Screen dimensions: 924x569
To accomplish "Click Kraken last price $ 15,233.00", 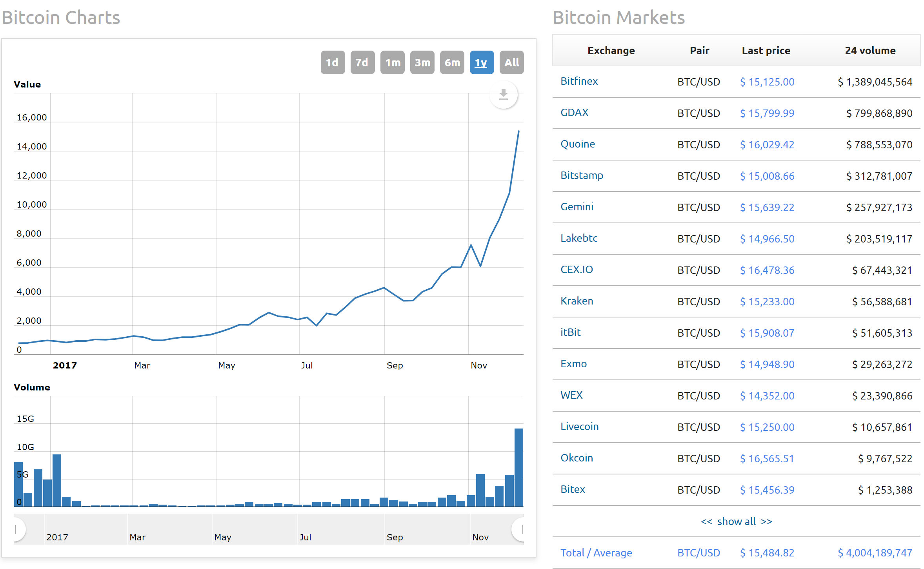I will (767, 301).
